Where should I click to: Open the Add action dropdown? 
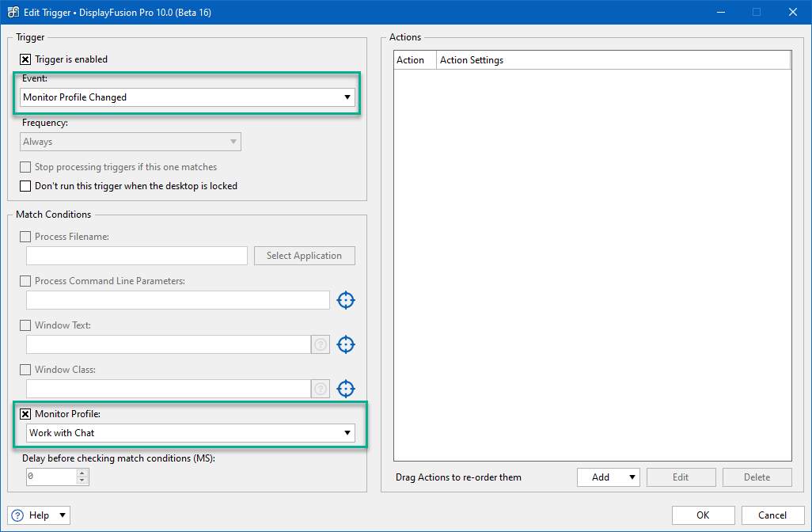click(x=609, y=477)
